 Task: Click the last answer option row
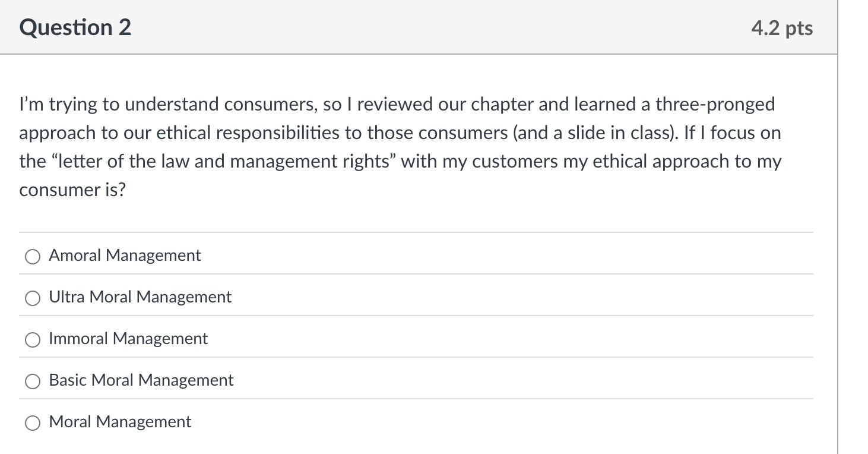pos(416,422)
